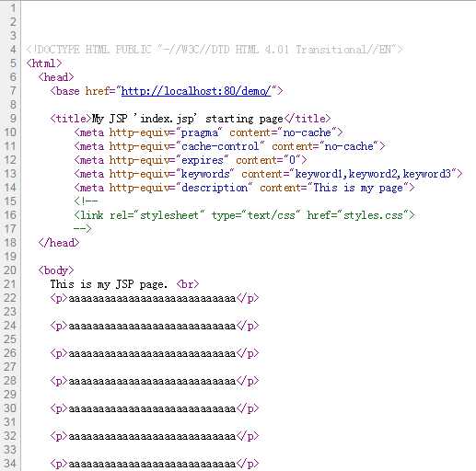Click the opening head tag on line 6
This screenshot has width=476, height=471.
56,77
